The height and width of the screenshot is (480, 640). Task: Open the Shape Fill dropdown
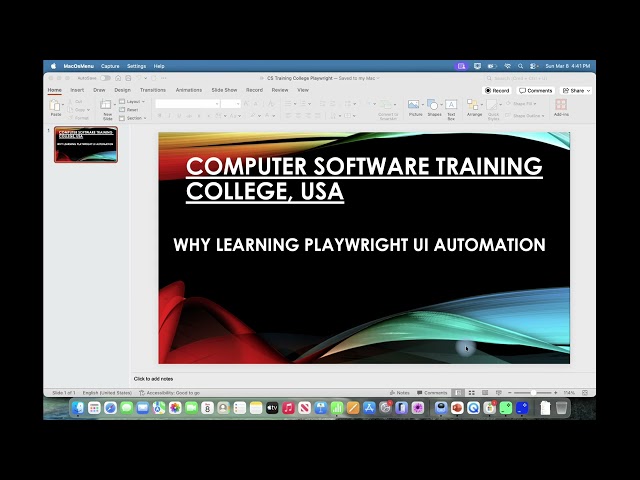point(521,104)
